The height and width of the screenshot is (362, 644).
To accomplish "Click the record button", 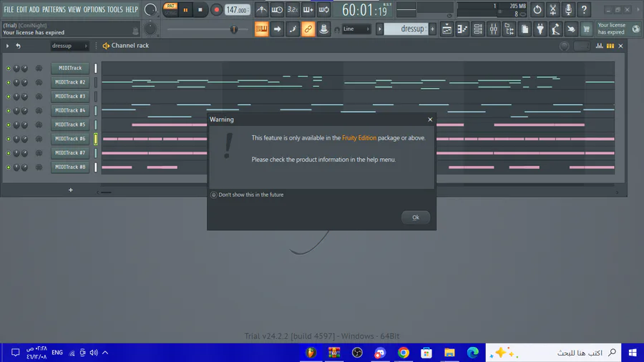I will 216,10.
